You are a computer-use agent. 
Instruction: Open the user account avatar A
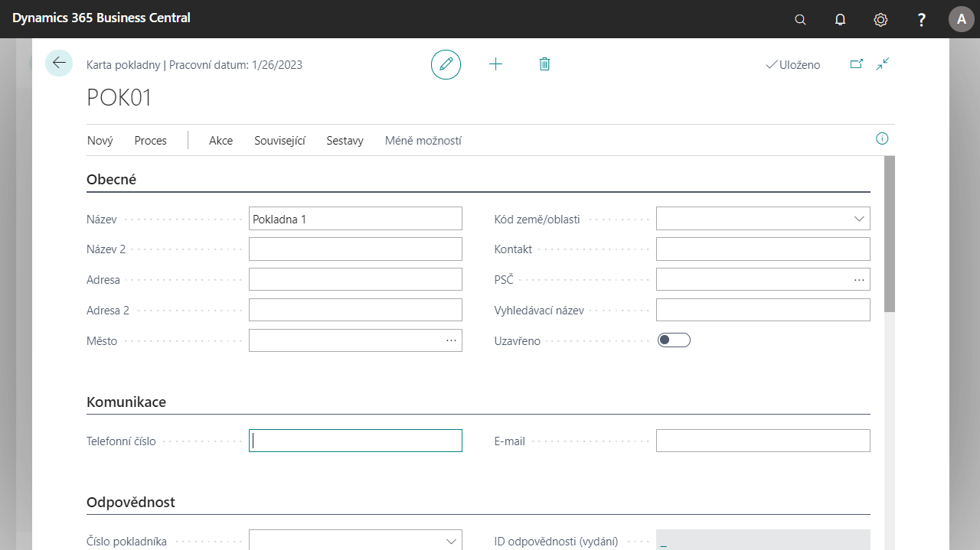point(962,19)
